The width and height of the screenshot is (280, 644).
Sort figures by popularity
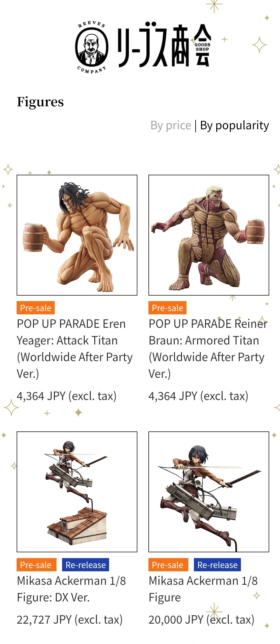234,125
